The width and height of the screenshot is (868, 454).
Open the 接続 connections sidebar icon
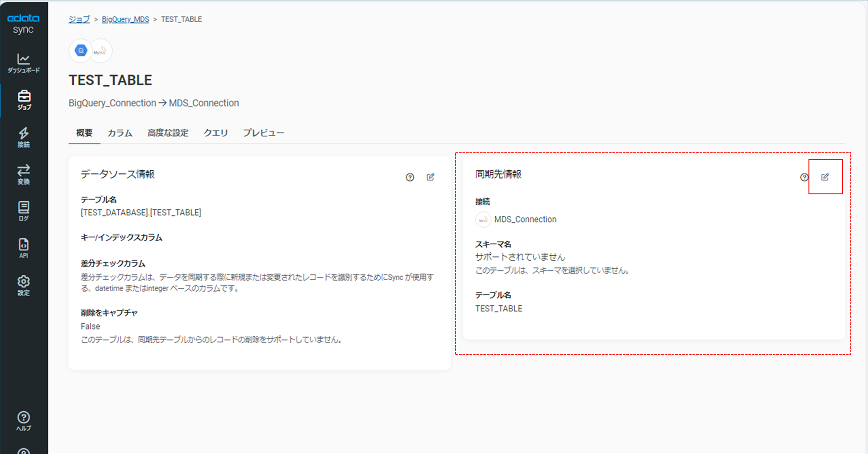[x=24, y=137]
